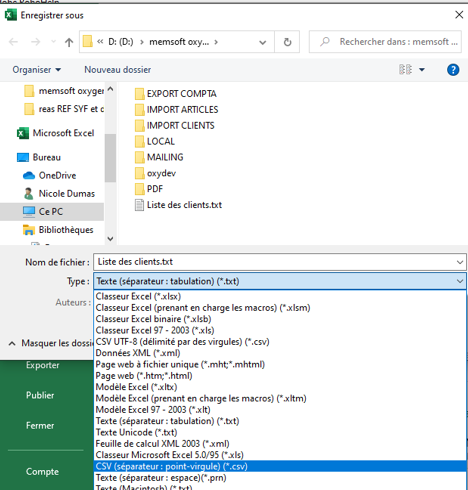Click Compte in Excel backstage menu

tap(42, 472)
